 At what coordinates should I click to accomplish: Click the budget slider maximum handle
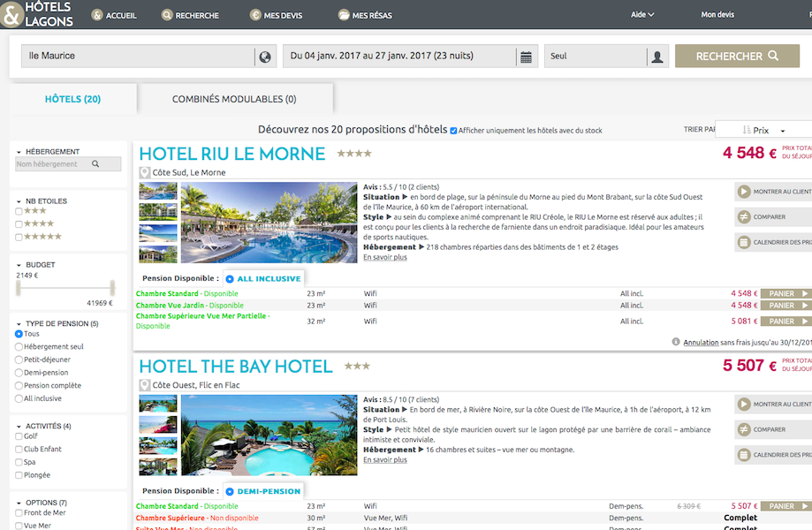[112, 288]
